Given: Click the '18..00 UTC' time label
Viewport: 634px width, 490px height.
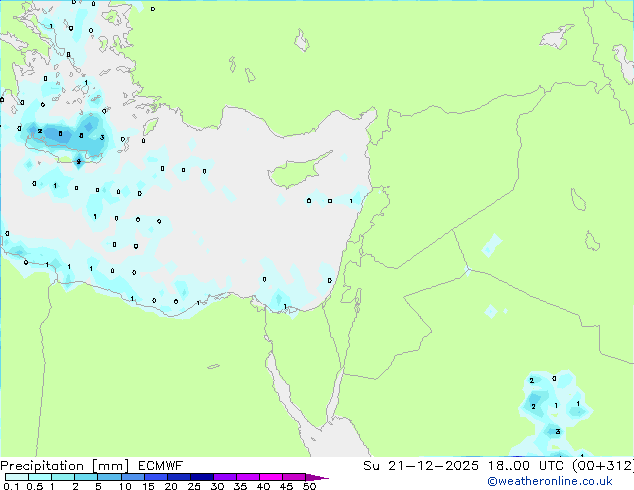Looking at the screenshot, I should (x=526, y=466).
